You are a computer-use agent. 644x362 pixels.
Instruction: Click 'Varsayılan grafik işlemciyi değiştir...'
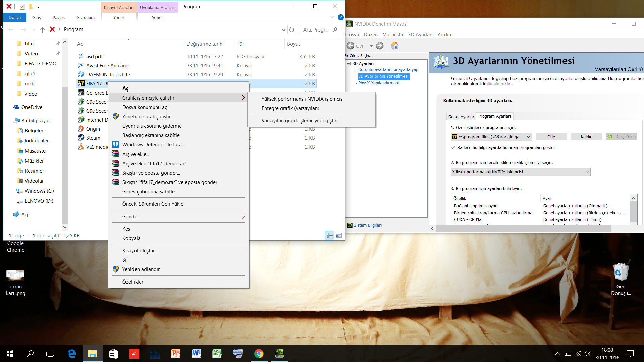[301, 120]
